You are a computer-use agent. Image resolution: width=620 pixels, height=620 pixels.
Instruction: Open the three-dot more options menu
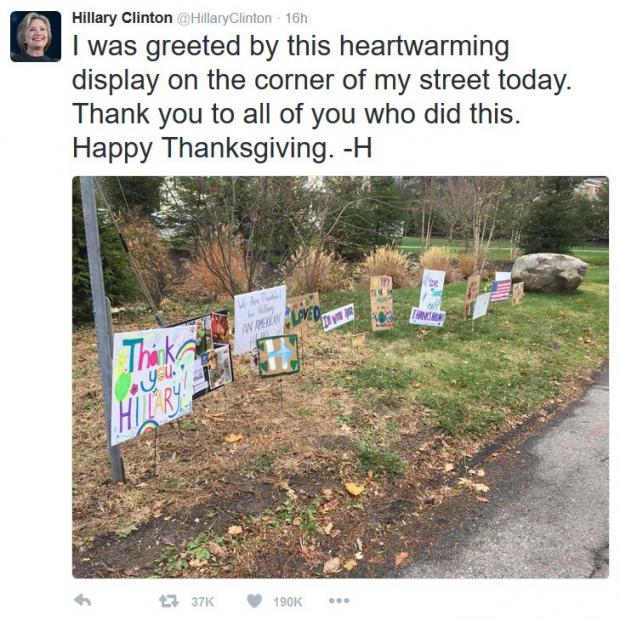(339, 601)
